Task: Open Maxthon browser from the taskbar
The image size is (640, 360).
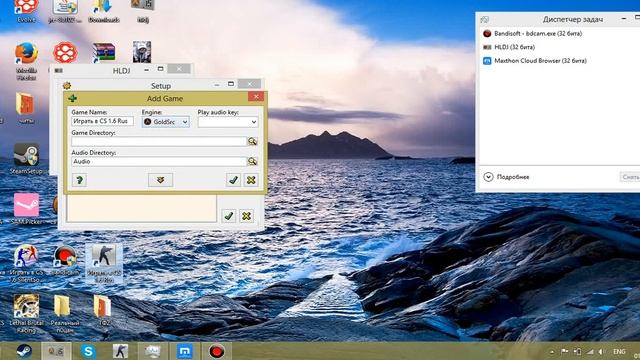Action: point(184,351)
